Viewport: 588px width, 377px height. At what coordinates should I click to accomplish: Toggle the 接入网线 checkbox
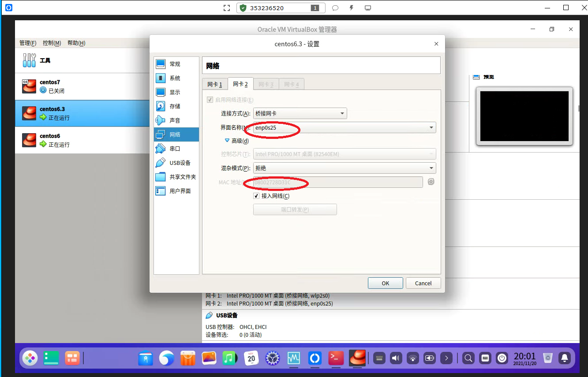coord(256,196)
